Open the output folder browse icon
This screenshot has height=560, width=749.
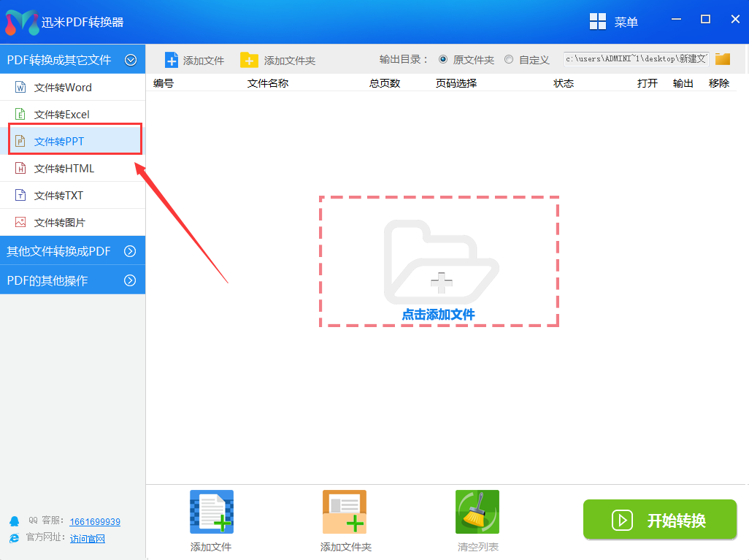[723, 59]
